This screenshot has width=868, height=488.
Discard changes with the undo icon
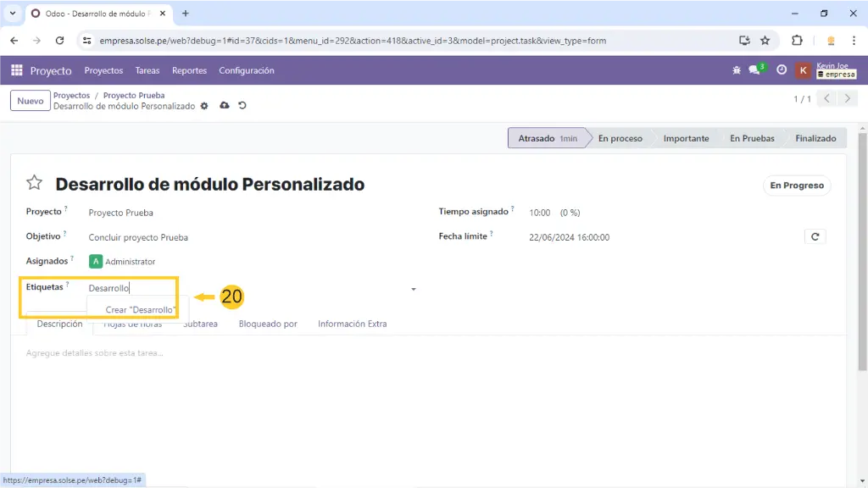pyautogui.click(x=242, y=106)
